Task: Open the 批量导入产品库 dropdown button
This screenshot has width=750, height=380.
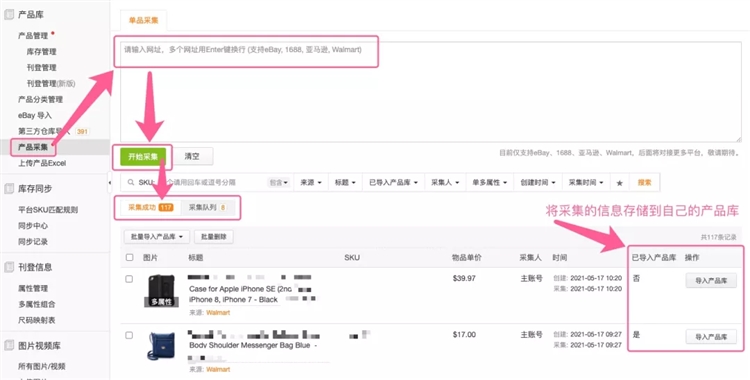Action: point(157,236)
